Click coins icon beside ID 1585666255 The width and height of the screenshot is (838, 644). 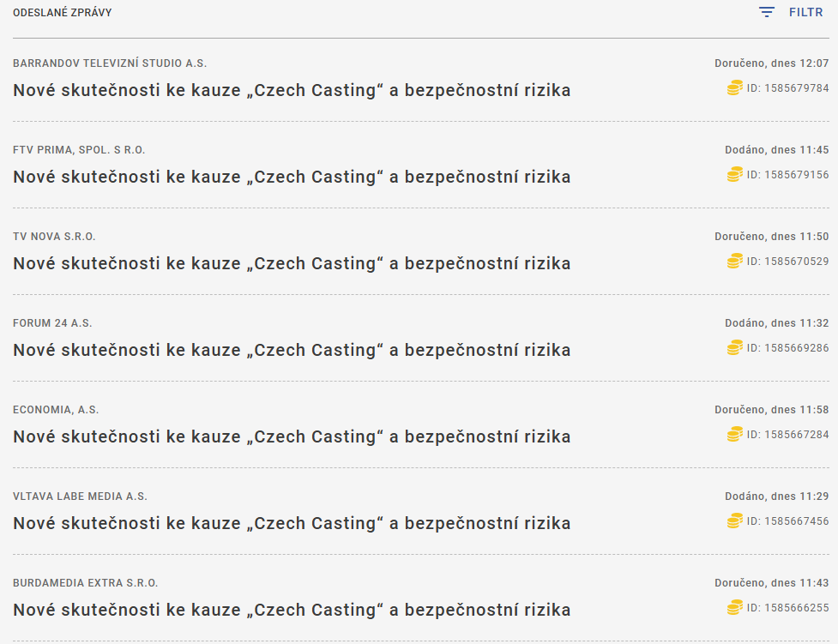pyautogui.click(x=734, y=607)
